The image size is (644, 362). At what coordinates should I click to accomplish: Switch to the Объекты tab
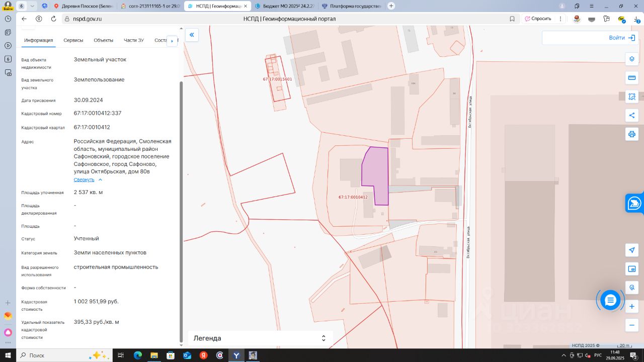coord(103,40)
